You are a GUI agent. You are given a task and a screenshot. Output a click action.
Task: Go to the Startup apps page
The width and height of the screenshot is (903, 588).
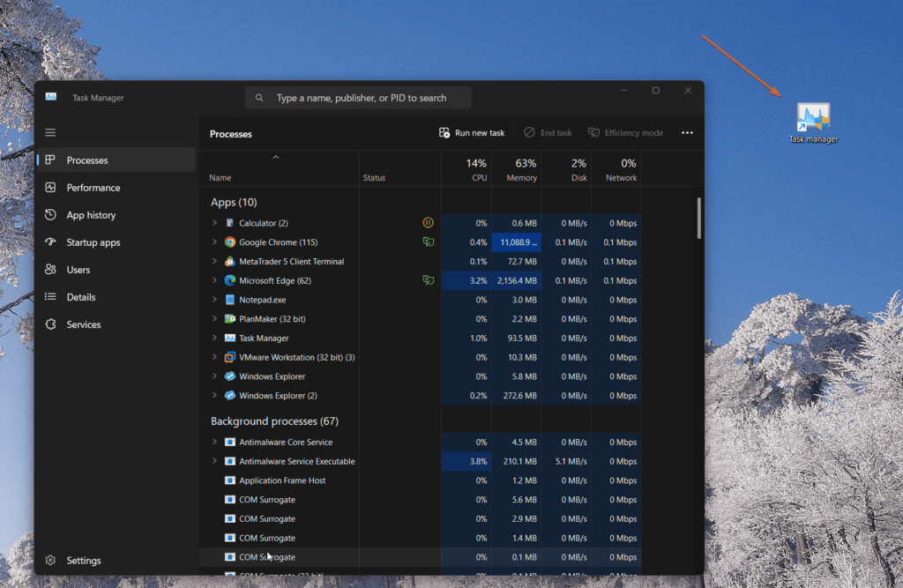pyautogui.click(x=117, y=242)
